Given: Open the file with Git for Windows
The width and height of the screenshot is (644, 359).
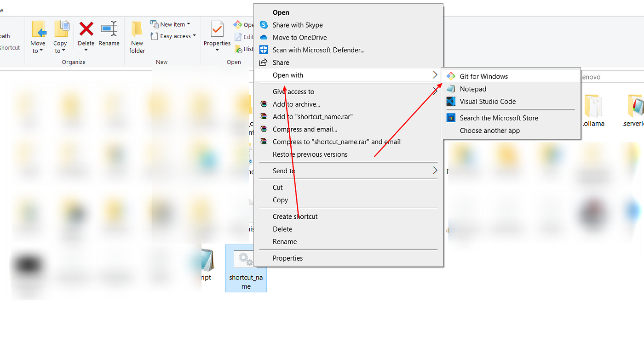Looking at the screenshot, I should coord(483,75).
